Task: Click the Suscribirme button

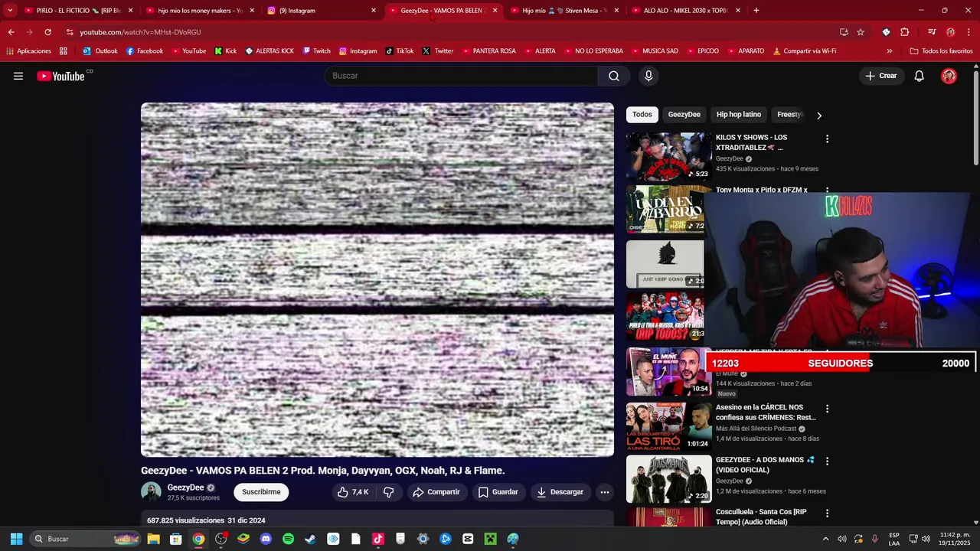Action: pos(261,492)
